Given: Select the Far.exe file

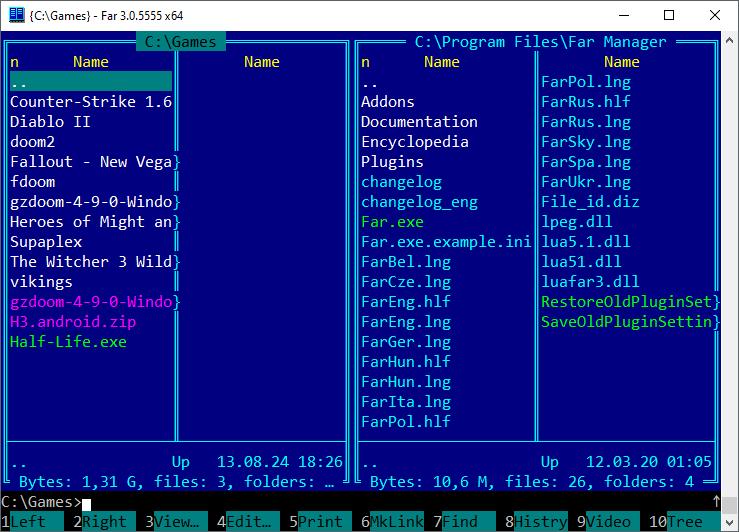Looking at the screenshot, I should [x=392, y=221].
